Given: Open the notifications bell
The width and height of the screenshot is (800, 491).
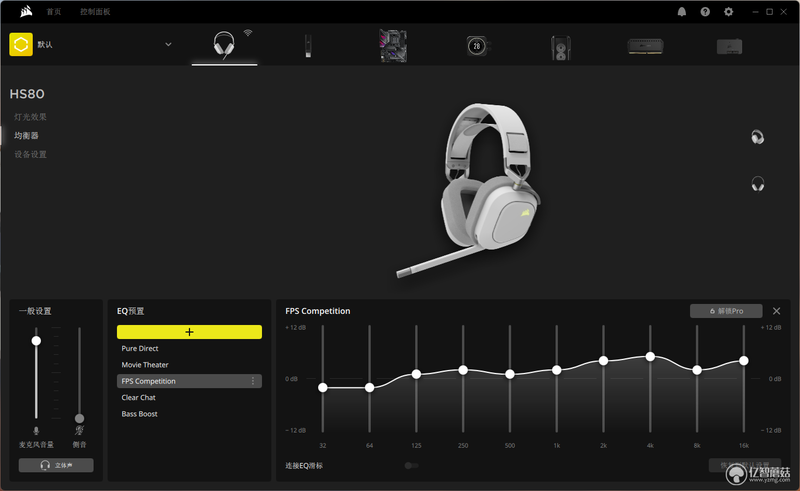Looking at the screenshot, I should point(682,12).
